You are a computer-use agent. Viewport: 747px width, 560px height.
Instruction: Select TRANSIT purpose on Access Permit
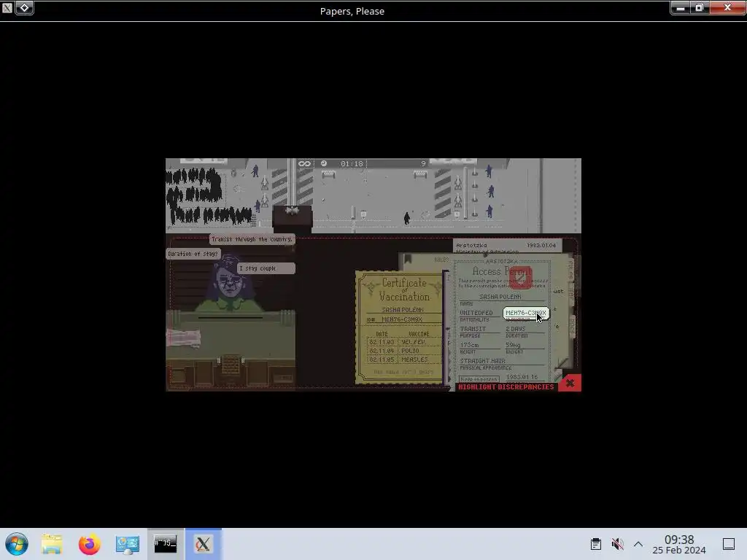473,329
